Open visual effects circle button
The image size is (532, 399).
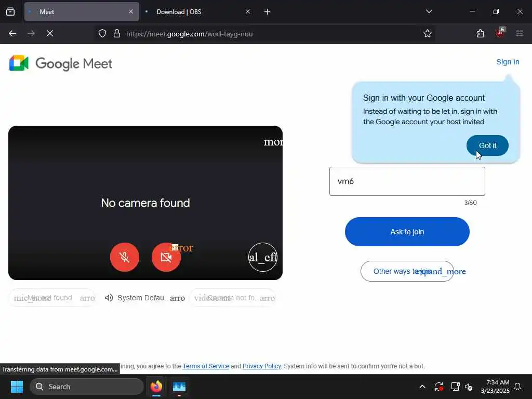click(262, 257)
